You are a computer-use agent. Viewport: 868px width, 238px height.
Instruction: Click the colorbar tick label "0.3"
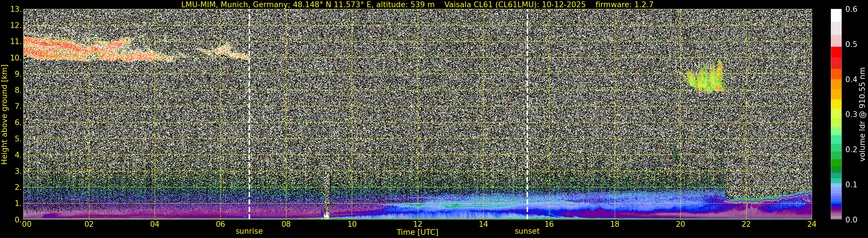(852, 114)
